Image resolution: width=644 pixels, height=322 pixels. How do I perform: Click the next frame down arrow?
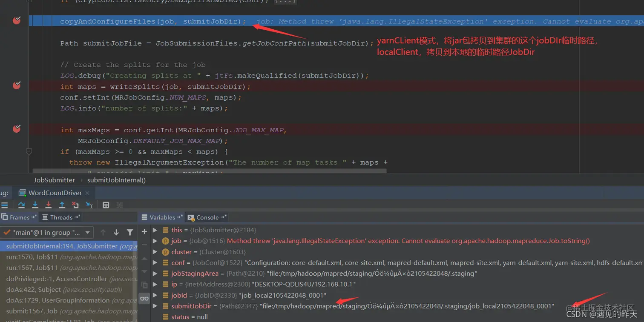(x=116, y=232)
